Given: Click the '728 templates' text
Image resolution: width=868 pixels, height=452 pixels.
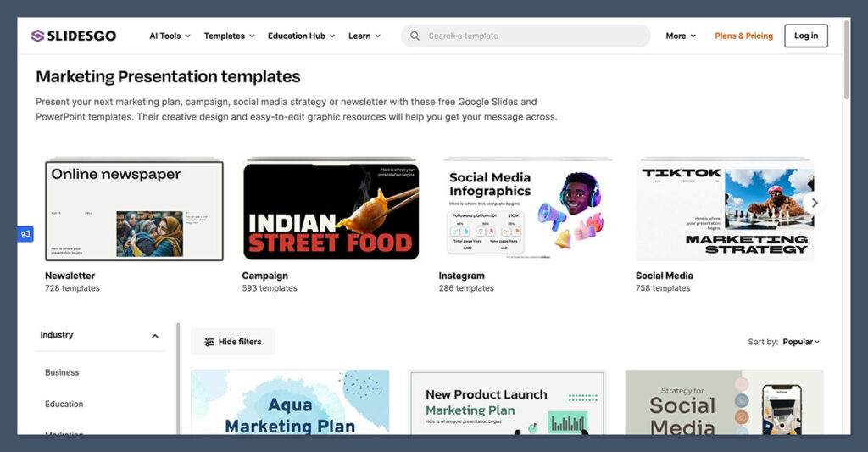Looking at the screenshot, I should point(73,288).
